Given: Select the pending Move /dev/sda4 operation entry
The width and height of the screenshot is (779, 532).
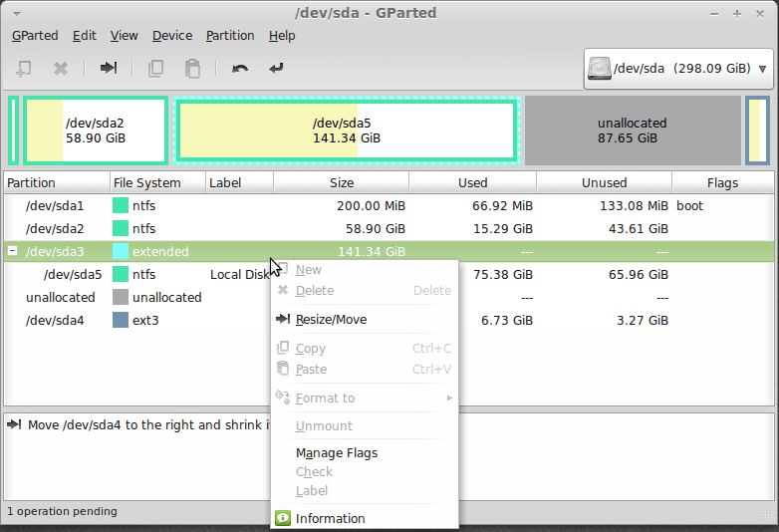Looking at the screenshot, I should (139, 424).
